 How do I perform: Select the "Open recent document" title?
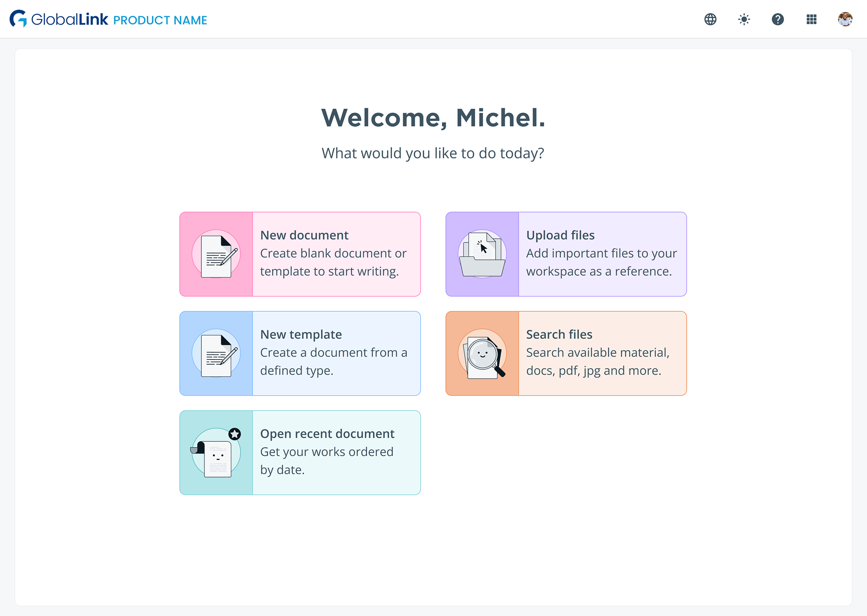[x=327, y=434]
